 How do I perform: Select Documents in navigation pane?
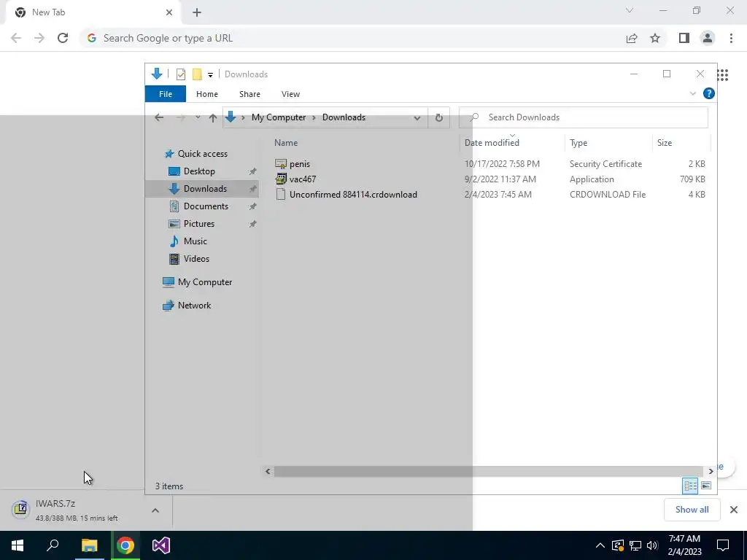[x=206, y=206]
